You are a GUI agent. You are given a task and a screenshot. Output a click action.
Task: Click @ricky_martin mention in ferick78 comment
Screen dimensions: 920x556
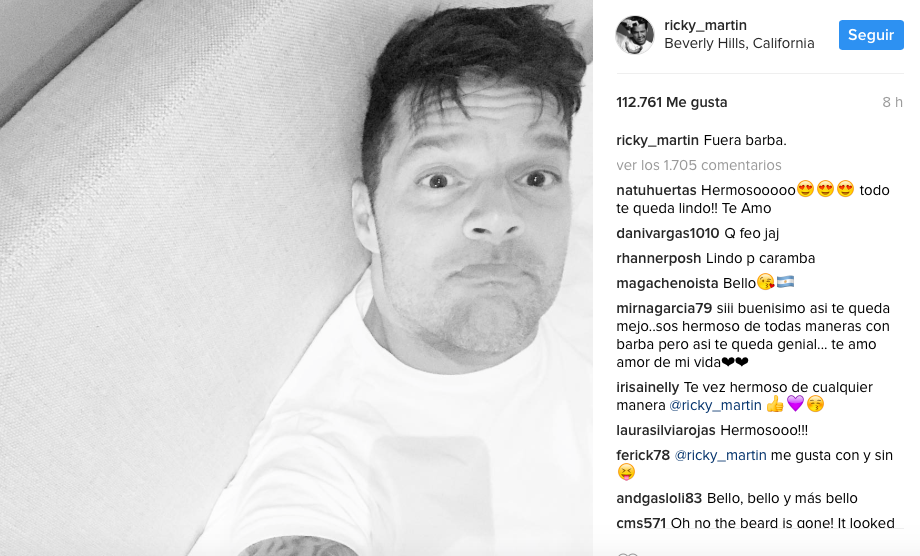pyautogui.click(x=721, y=456)
